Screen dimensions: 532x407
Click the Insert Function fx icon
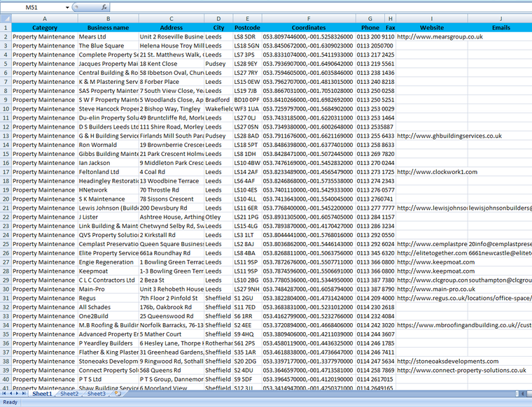104,7
